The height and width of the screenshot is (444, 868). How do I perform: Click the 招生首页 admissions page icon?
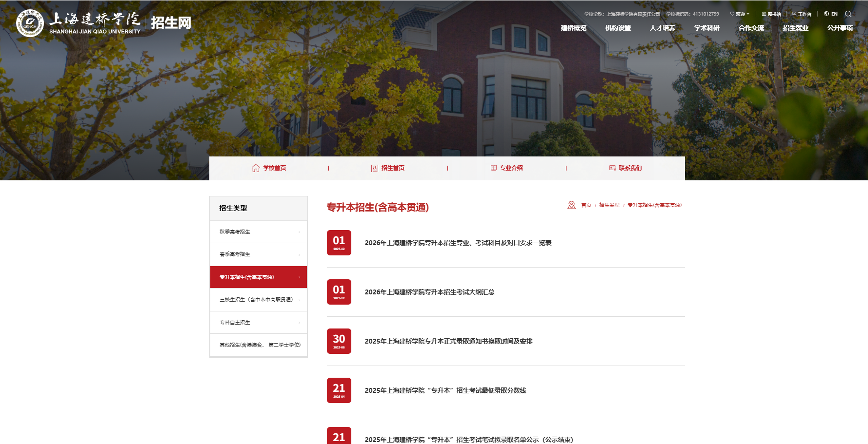point(374,168)
